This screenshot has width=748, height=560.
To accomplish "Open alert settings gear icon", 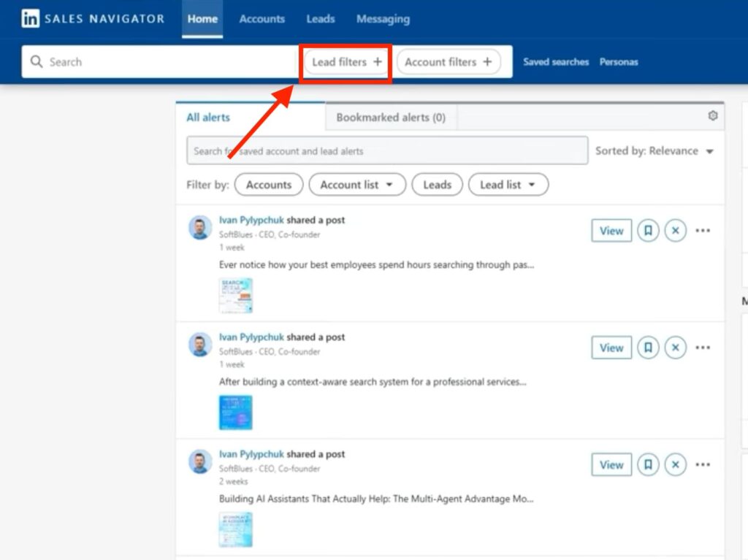I will (x=713, y=116).
